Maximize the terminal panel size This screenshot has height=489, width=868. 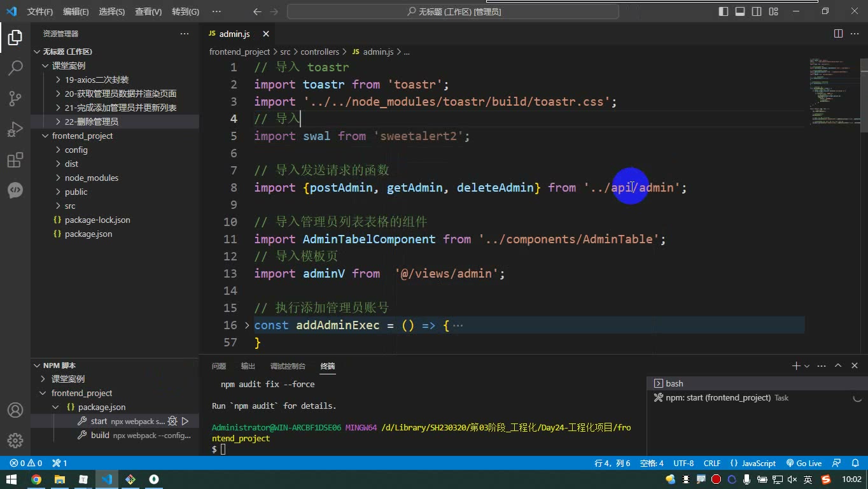point(838,365)
